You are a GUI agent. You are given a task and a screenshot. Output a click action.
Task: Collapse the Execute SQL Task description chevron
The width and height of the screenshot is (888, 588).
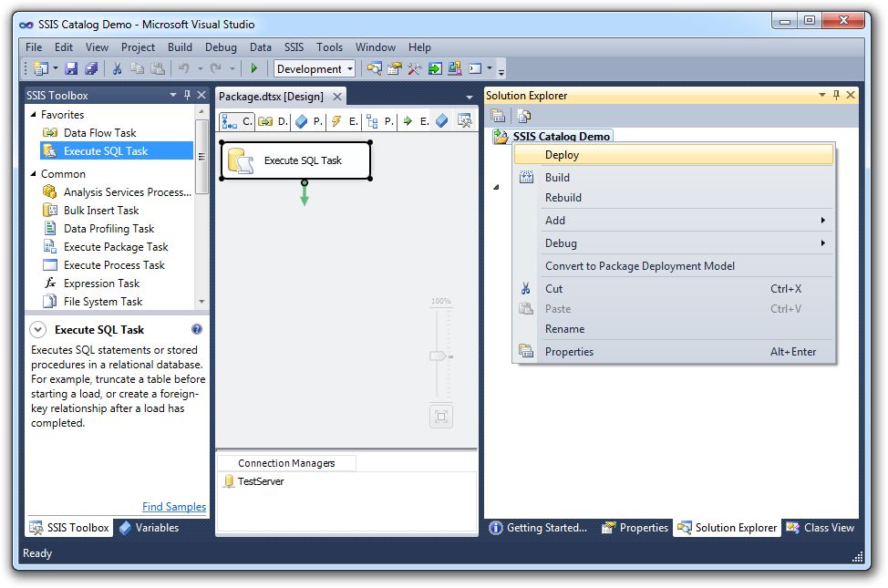(x=38, y=330)
